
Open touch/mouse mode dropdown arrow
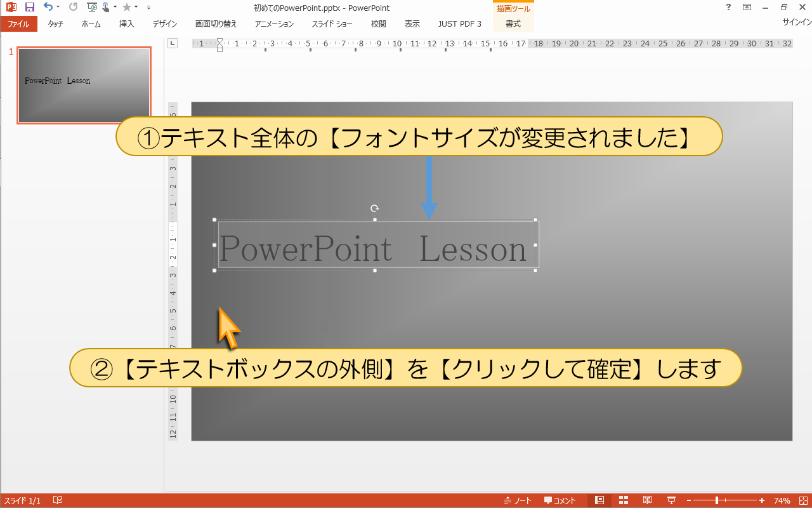115,8
